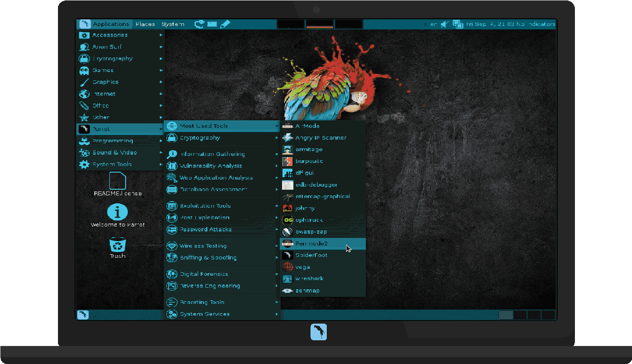
Task: Click the Sound & Video icon
Action: point(84,153)
